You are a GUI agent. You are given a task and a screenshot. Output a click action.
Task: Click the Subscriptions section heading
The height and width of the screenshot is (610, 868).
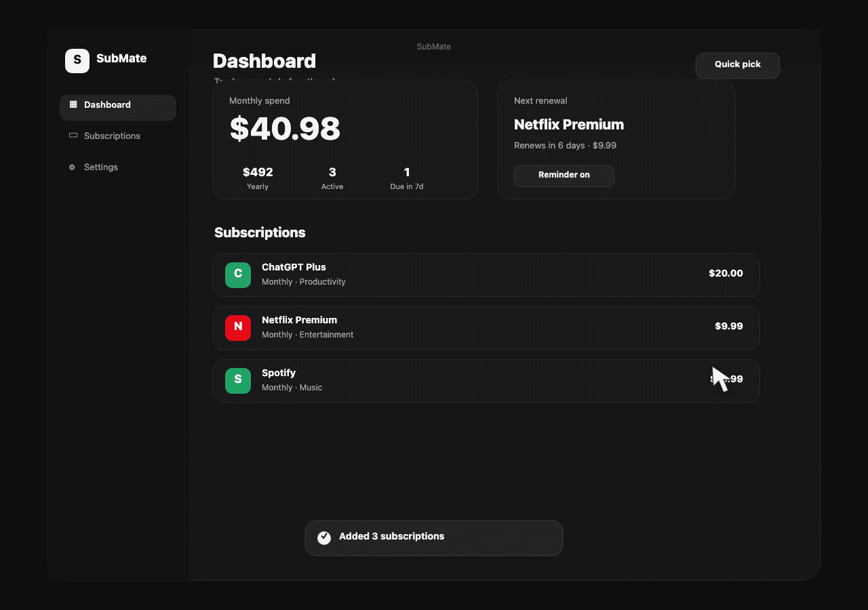tap(260, 232)
